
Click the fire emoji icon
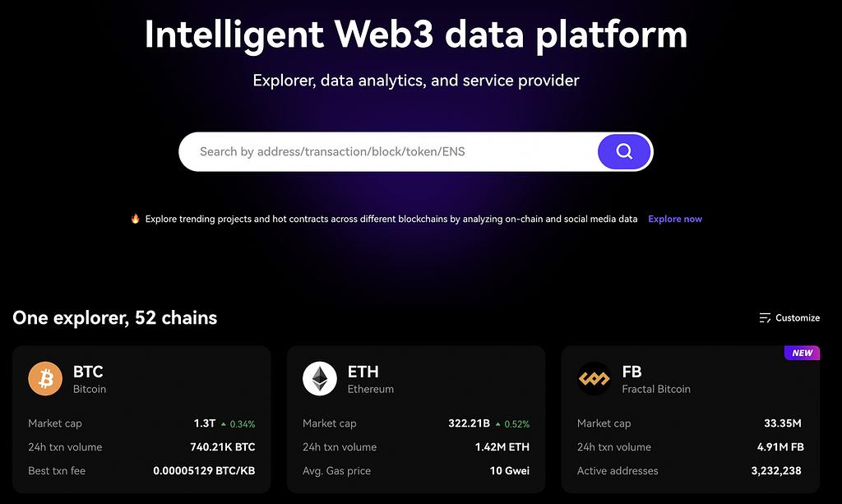tap(135, 219)
